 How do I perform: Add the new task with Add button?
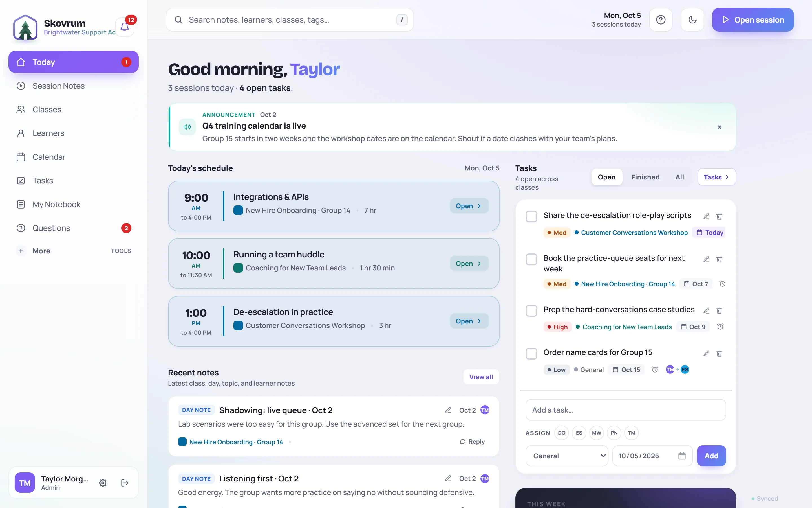(x=711, y=456)
